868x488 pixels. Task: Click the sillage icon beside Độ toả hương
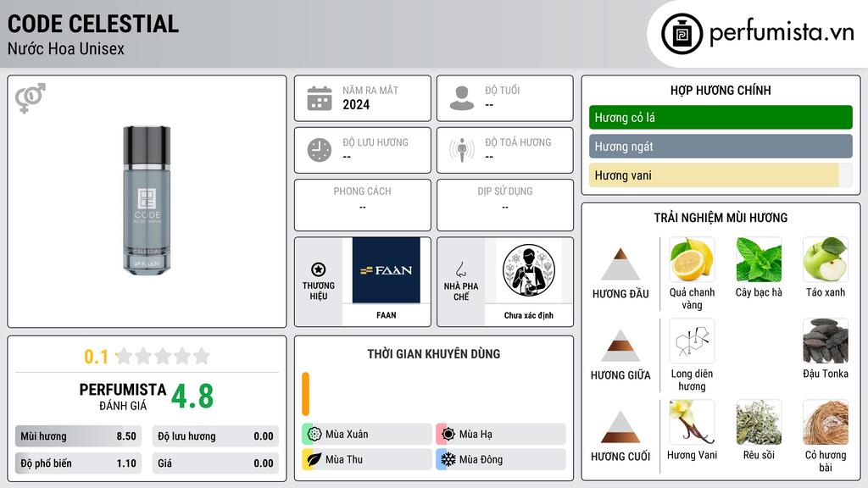click(x=462, y=150)
